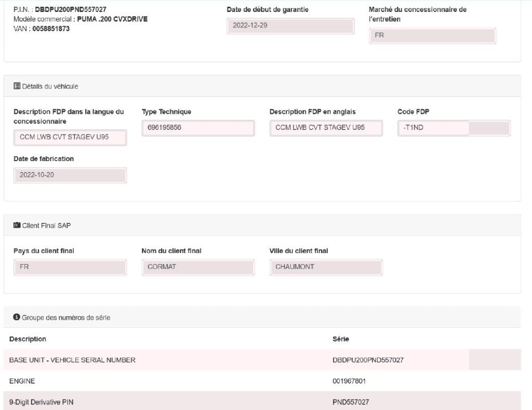Image resolution: width=532 pixels, height=410 pixels.
Task: Select the model name PUMA .200 CVXDRIVE
Action: tap(112, 19)
